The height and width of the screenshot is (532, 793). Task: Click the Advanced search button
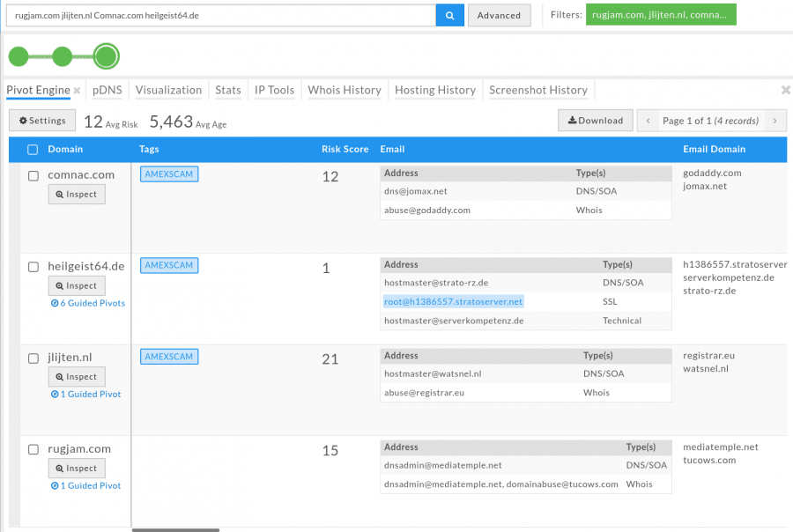coord(500,15)
